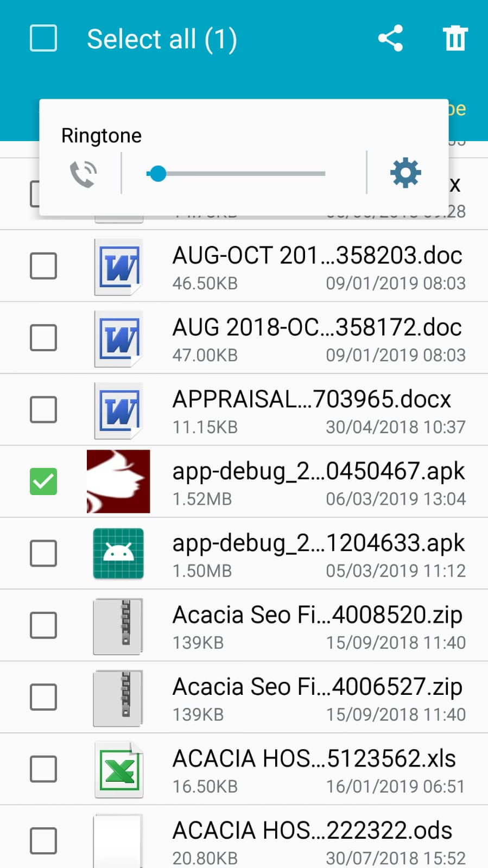Check the AUG-OCT 201...358203.doc checkbox
Viewport: 488px width, 868px height.
point(43,266)
